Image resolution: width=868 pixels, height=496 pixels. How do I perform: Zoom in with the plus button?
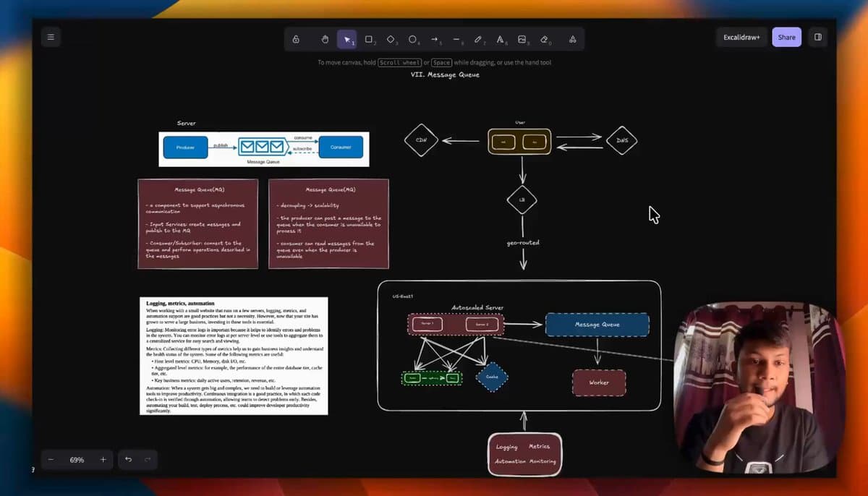pos(103,460)
